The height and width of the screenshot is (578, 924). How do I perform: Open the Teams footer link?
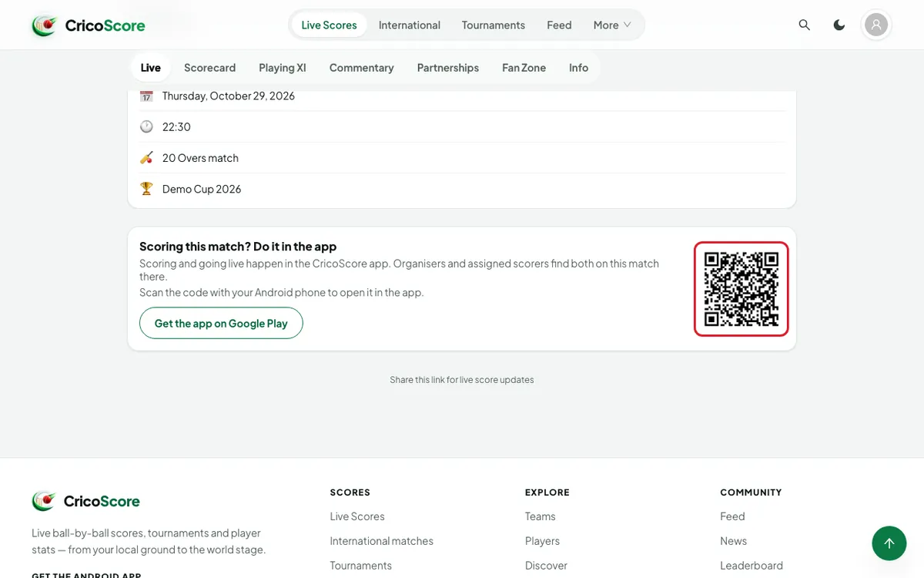coord(541,516)
